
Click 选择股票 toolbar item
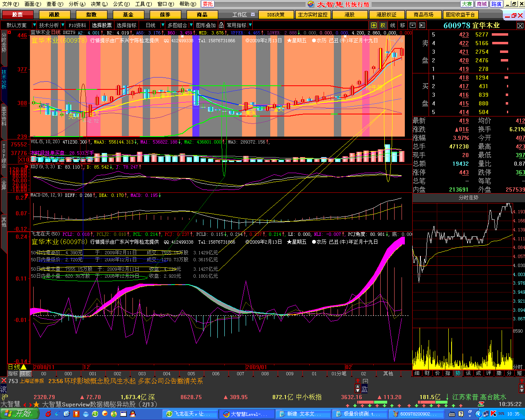tap(102, 25)
